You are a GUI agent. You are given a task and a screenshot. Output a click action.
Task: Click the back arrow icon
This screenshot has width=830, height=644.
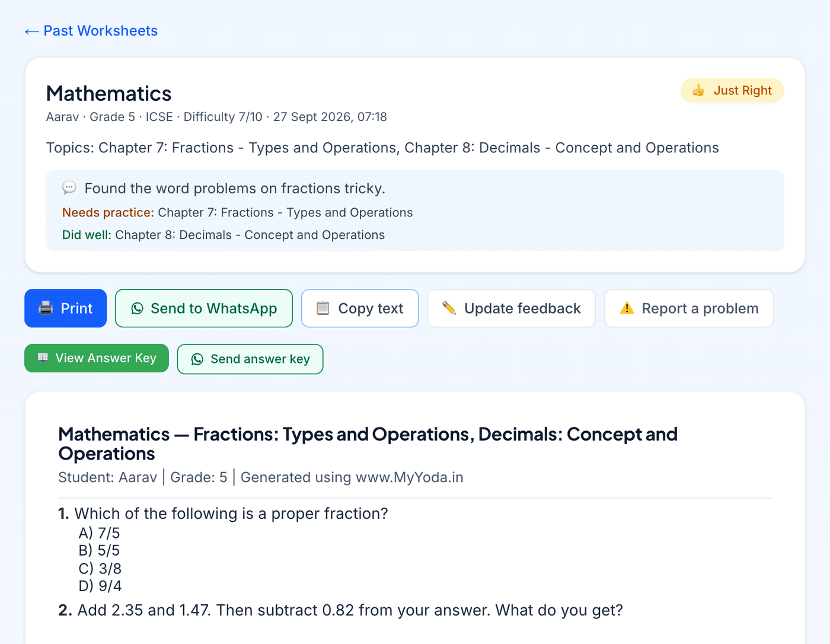click(x=32, y=31)
